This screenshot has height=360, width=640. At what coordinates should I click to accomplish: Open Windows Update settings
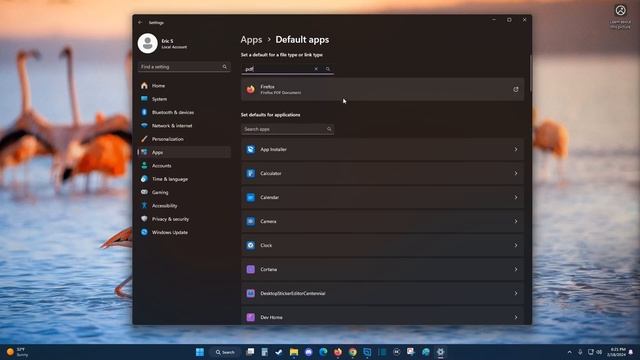(184, 232)
